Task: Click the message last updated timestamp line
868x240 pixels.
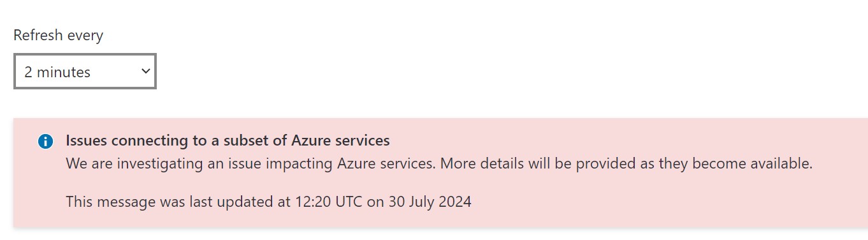Action: click(x=268, y=202)
